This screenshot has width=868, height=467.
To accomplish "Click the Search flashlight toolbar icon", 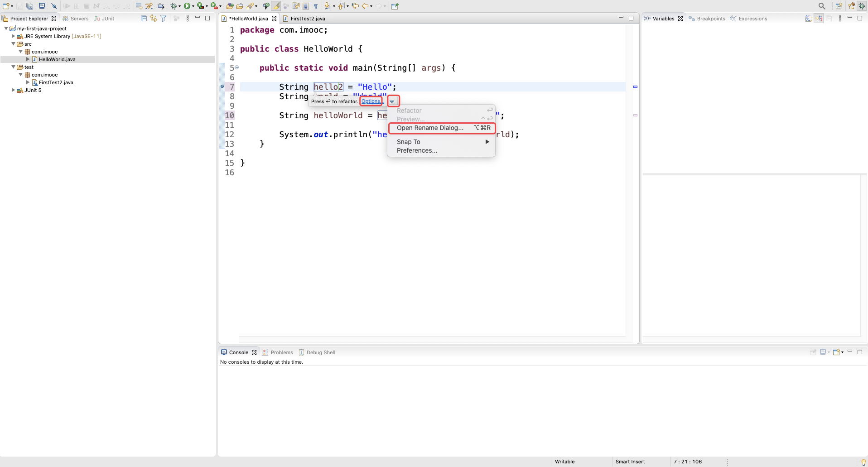I will (250, 6).
